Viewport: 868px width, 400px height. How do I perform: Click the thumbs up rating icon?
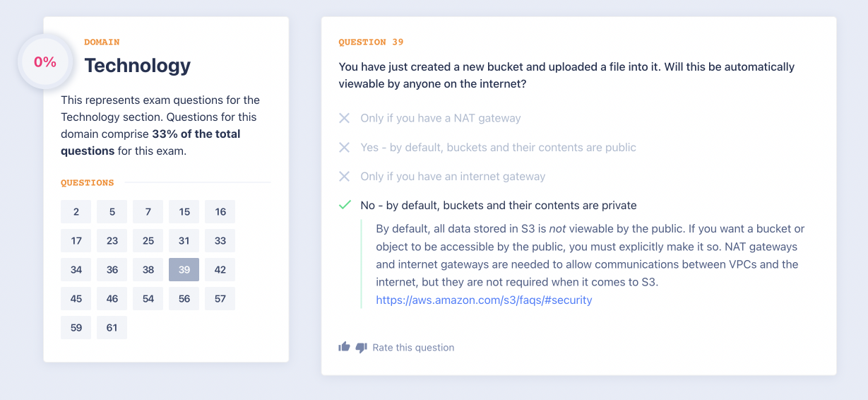(345, 347)
